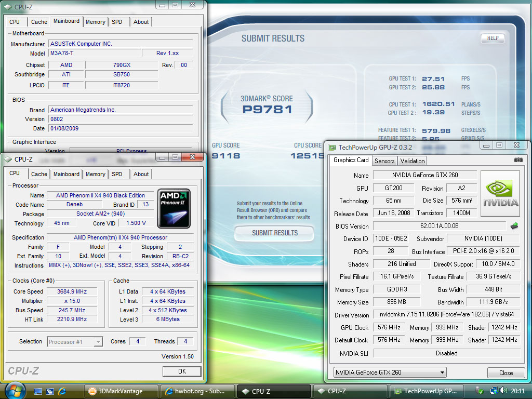The height and width of the screenshot is (399, 532).
Task: Click GPU-Z title bar app icon
Action: (332, 147)
